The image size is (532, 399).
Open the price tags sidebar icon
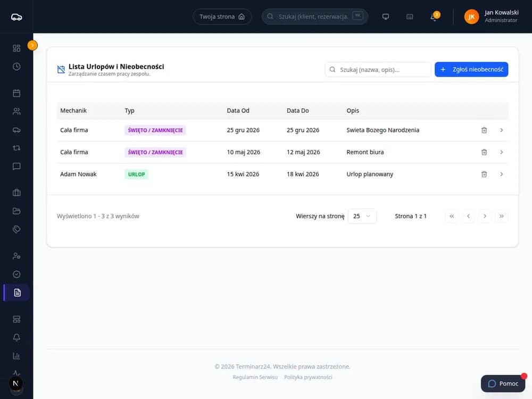coord(16,229)
